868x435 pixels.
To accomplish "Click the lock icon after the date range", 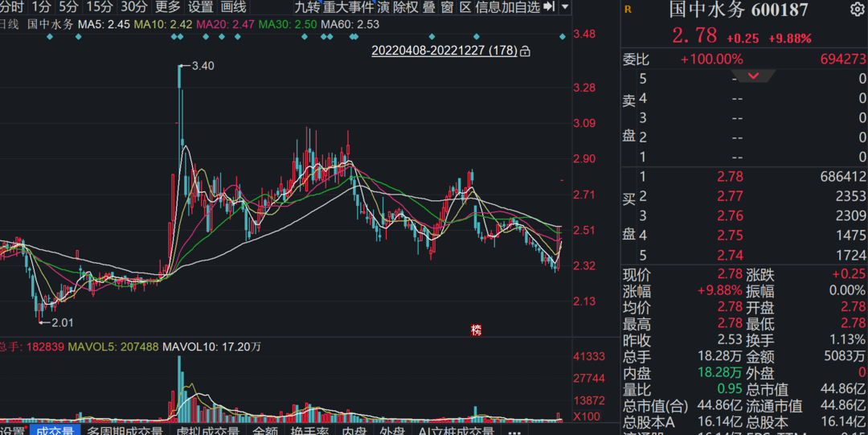I will point(525,51).
